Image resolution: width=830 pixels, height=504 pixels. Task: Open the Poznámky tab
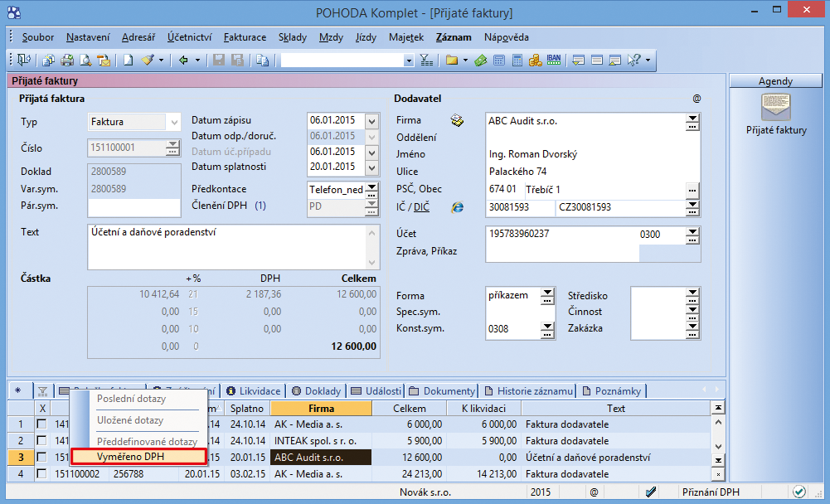[612, 391]
